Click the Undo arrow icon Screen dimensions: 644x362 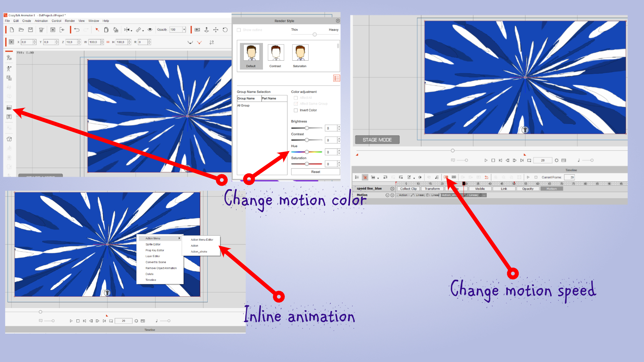coord(77,30)
